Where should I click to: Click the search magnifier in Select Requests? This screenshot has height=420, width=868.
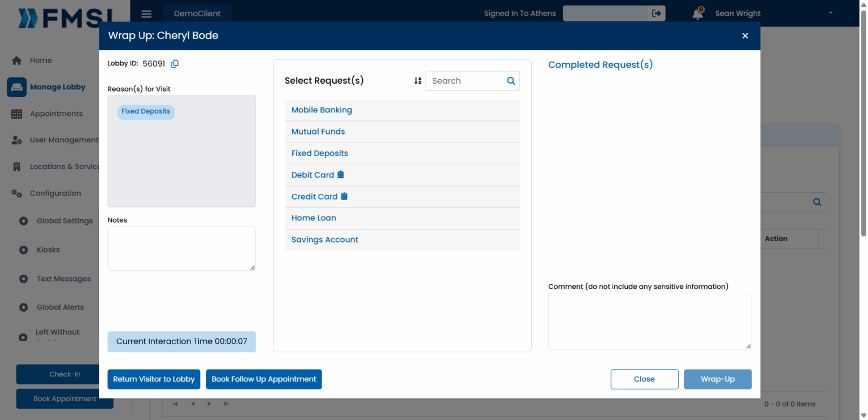(511, 81)
